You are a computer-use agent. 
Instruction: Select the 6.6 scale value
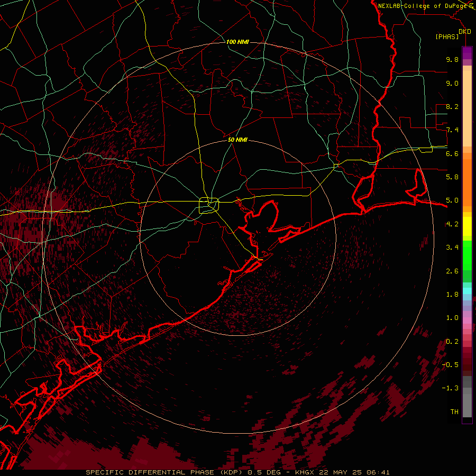[x=452, y=153]
